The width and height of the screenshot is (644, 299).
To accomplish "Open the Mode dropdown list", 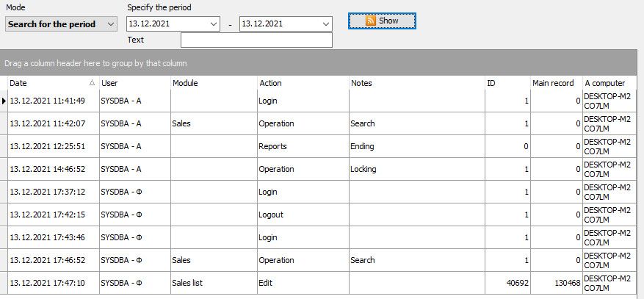I will click(x=110, y=24).
